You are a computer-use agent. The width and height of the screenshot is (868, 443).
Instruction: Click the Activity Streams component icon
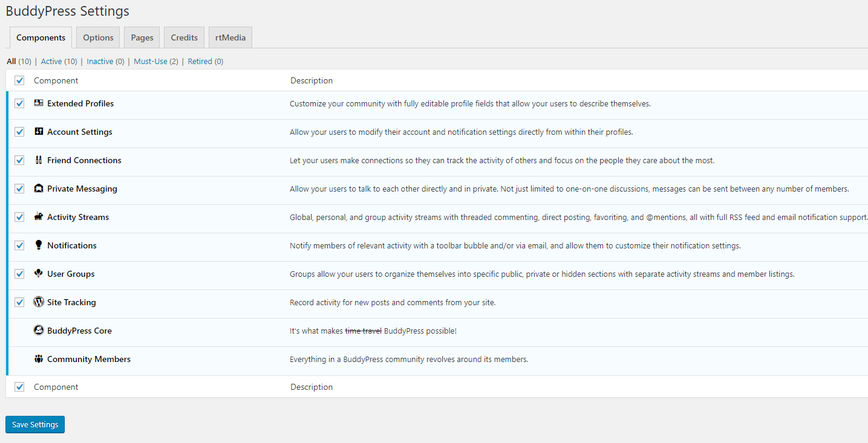coord(39,217)
